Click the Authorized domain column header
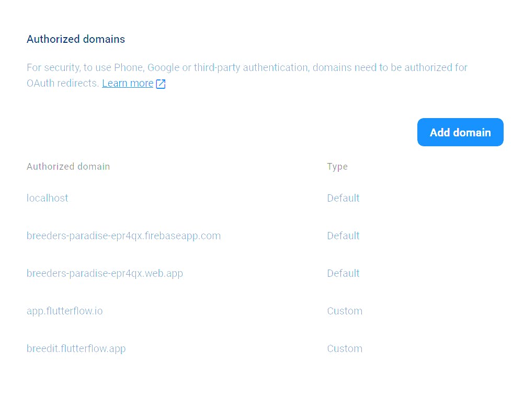This screenshot has width=512, height=420. pos(68,166)
